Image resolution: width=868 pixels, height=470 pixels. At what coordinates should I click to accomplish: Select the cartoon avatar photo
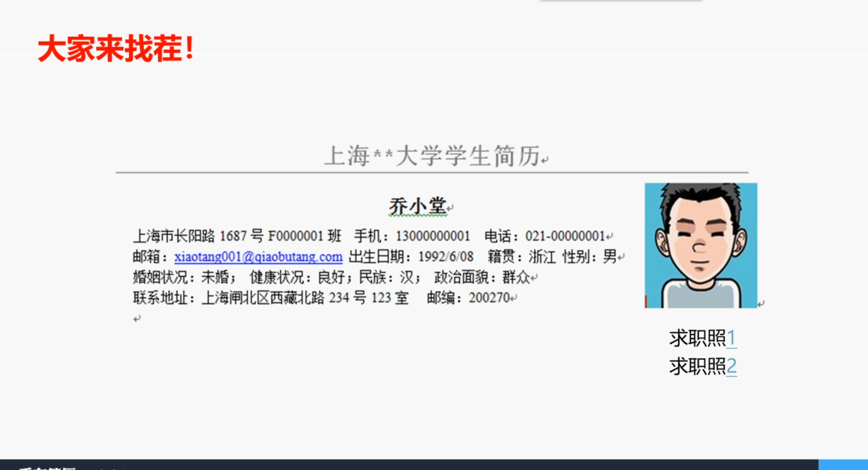pos(701,245)
